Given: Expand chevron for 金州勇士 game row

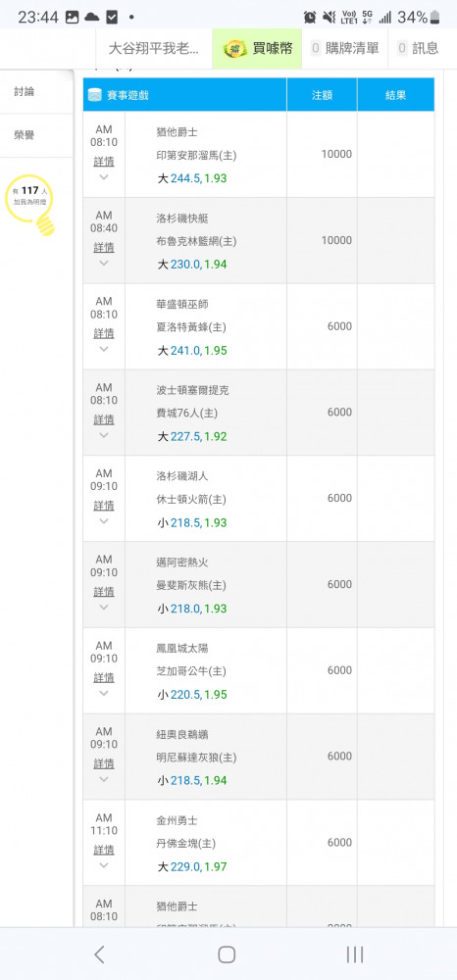Looking at the screenshot, I should tap(104, 865).
